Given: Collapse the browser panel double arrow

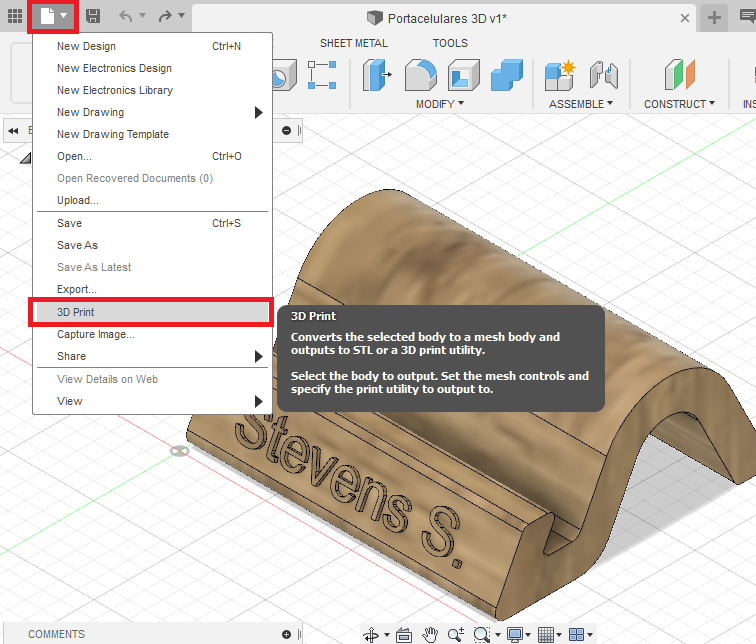Looking at the screenshot, I should [x=13, y=131].
